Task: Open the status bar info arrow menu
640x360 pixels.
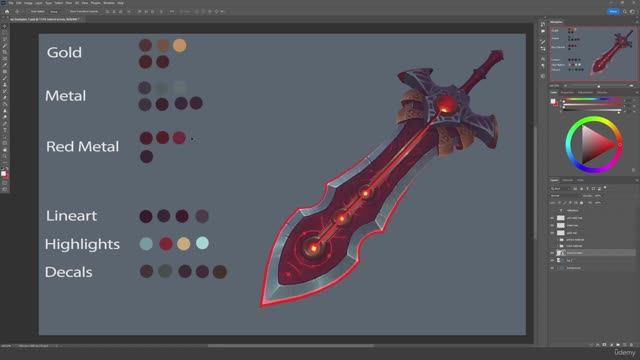Action: (x=57, y=346)
